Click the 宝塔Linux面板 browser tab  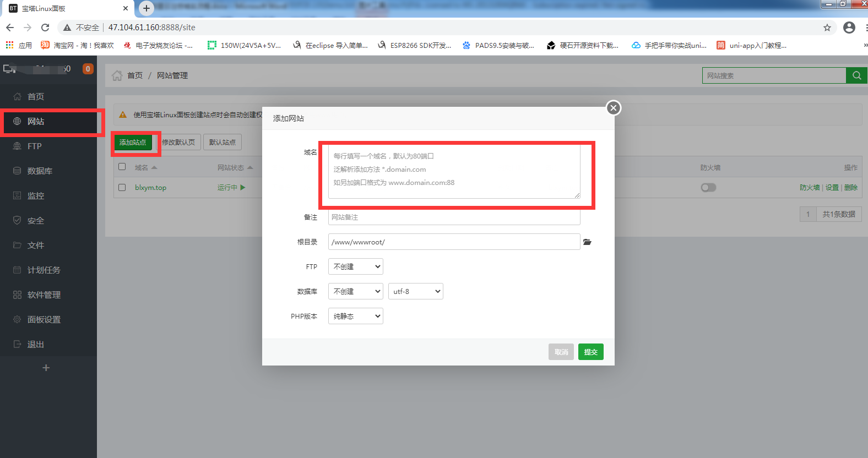coord(67,8)
